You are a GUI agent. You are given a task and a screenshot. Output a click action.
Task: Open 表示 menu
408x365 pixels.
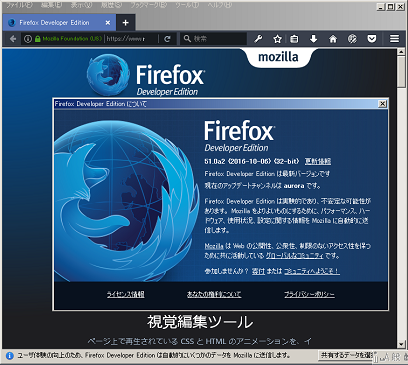click(82, 5)
